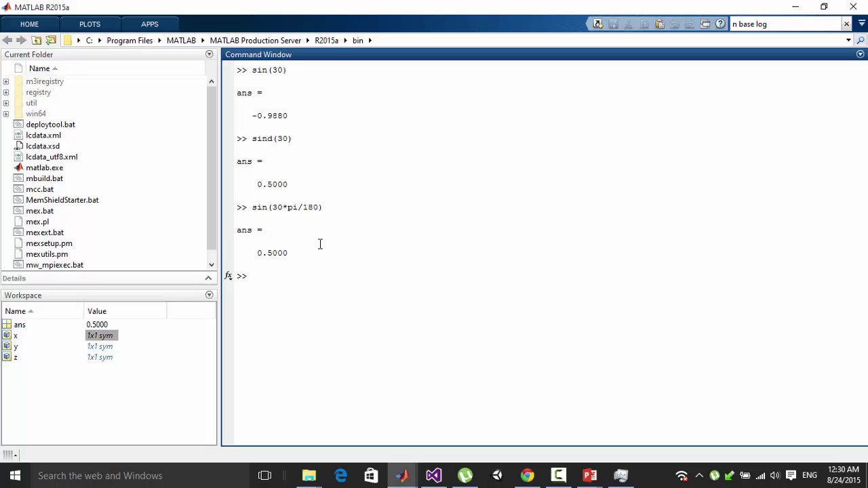868x488 pixels.
Task: Open Google Chrome from taskbar
Action: tap(527, 475)
